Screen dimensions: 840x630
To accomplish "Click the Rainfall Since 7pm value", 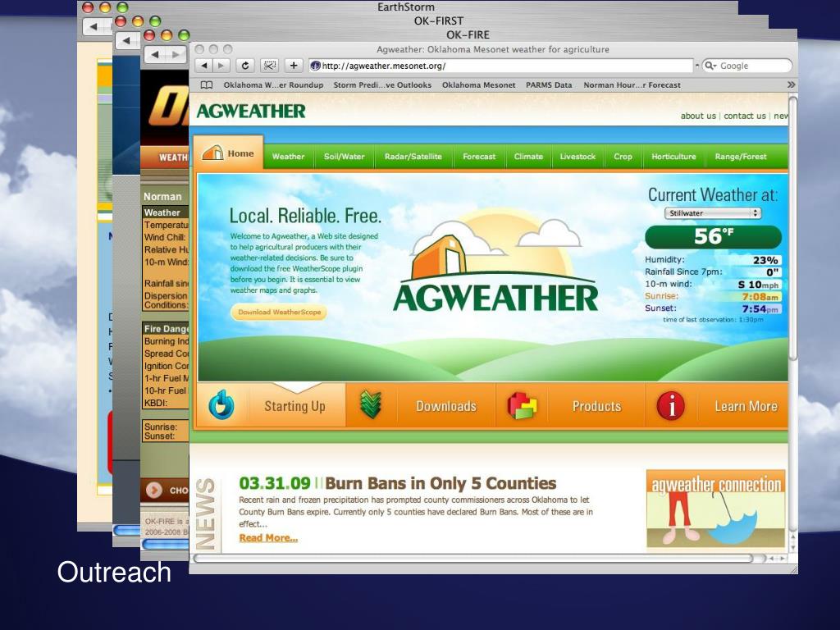I will 771,272.
